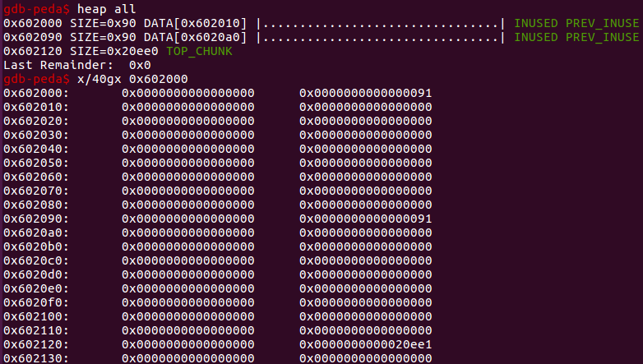Click address label 0x602130:
643x364 pixels.
pos(36,358)
